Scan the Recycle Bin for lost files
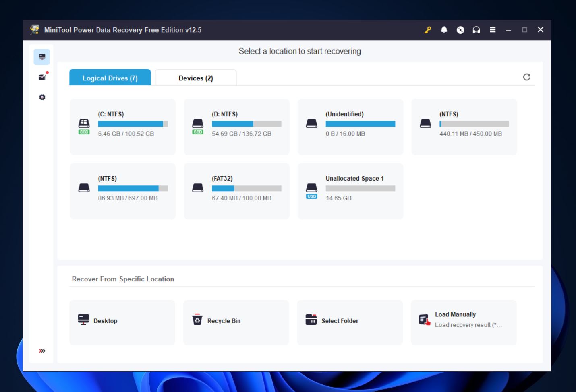This screenshot has height=392, width=576. pos(236,322)
